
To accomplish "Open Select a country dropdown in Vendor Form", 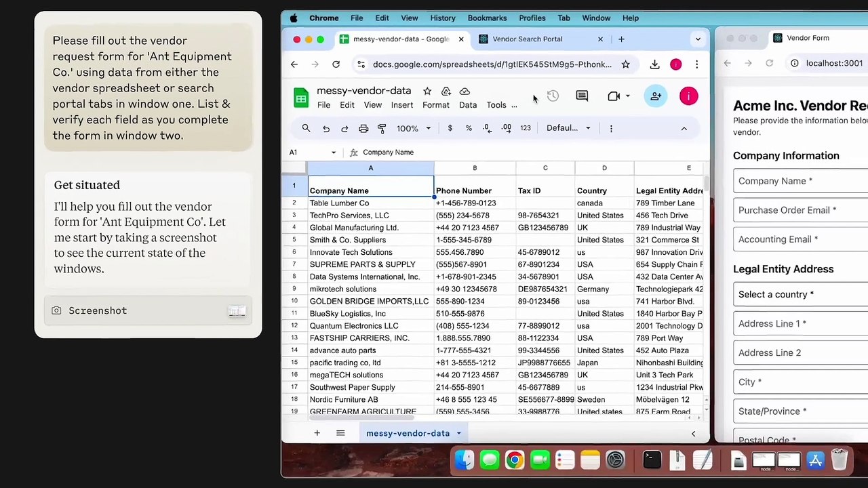I will coord(800,294).
